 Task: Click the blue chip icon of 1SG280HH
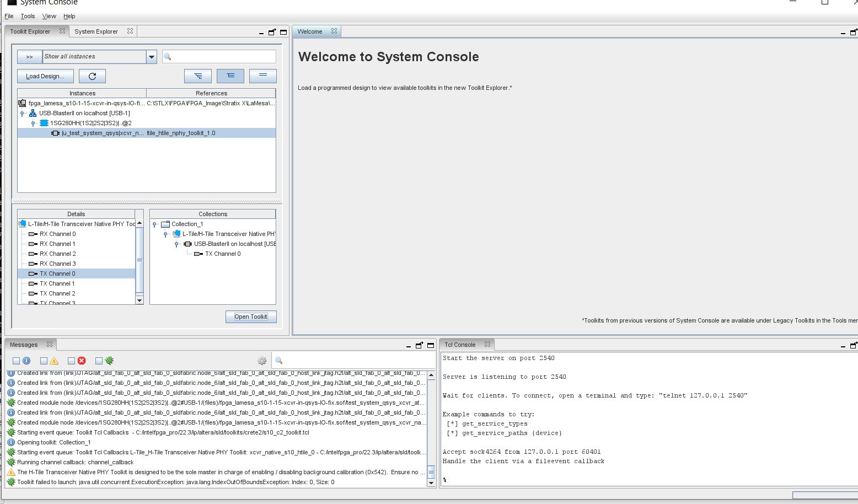(x=44, y=123)
